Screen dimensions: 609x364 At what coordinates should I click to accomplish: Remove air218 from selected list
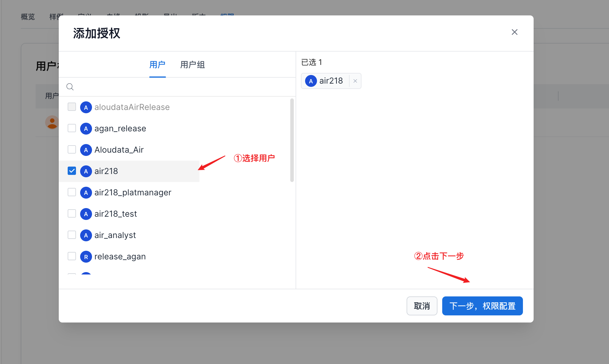(x=355, y=81)
